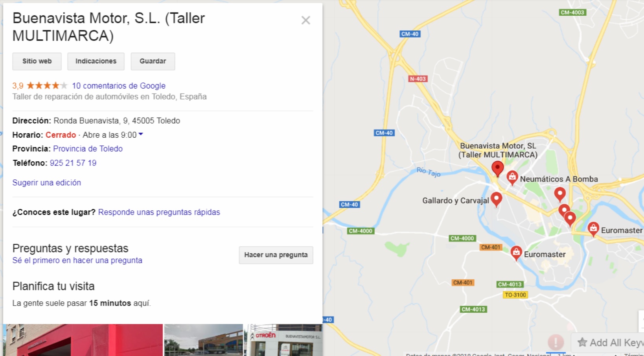The image size is (644, 356).
Task: Click the Euromaster pin at the map's right edge
Action: point(593,229)
